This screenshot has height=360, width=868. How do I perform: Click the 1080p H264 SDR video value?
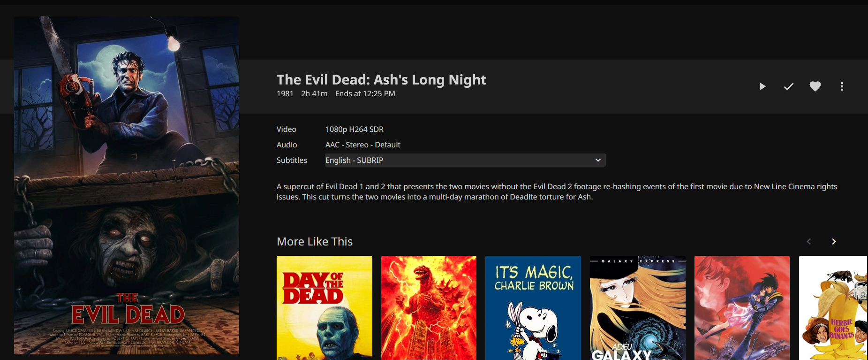tap(355, 129)
